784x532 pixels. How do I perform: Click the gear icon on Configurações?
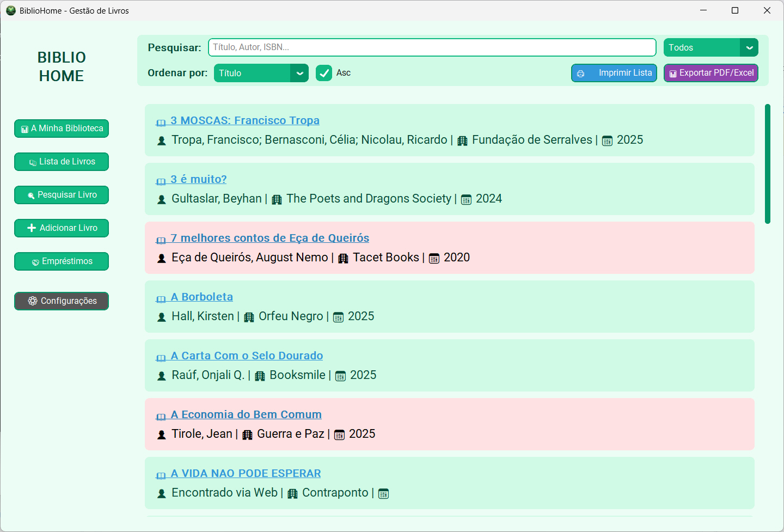click(x=33, y=301)
